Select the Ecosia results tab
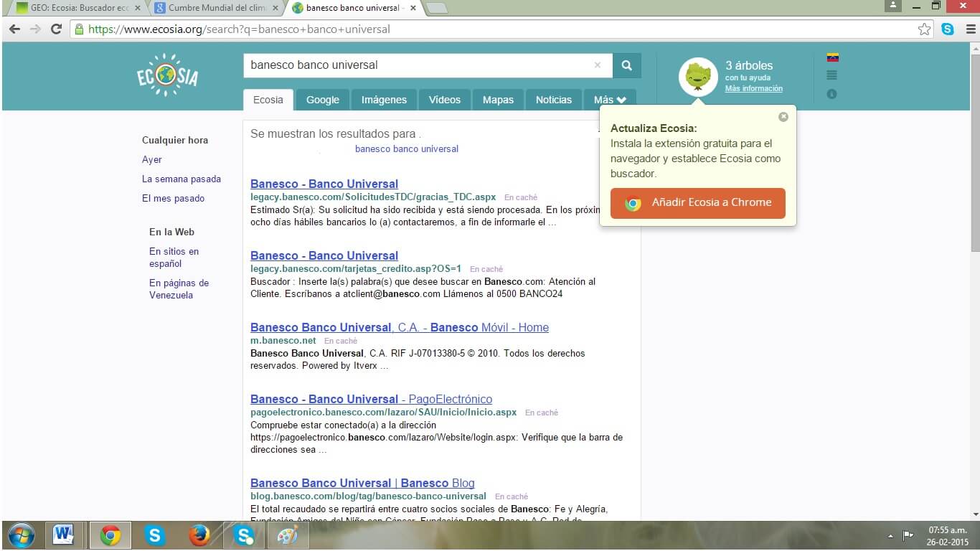Image resolution: width=980 pixels, height=551 pixels. click(x=268, y=100)
